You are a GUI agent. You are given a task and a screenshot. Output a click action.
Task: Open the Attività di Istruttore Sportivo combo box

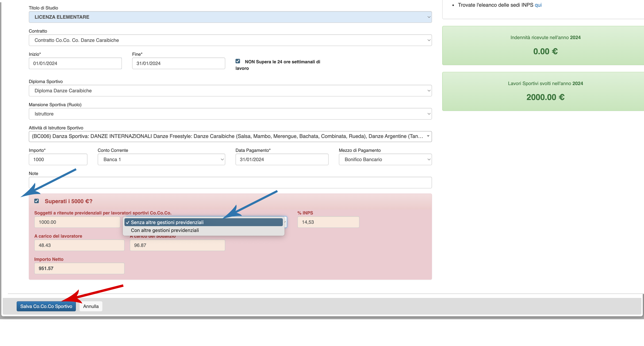(x=230, y=136)
